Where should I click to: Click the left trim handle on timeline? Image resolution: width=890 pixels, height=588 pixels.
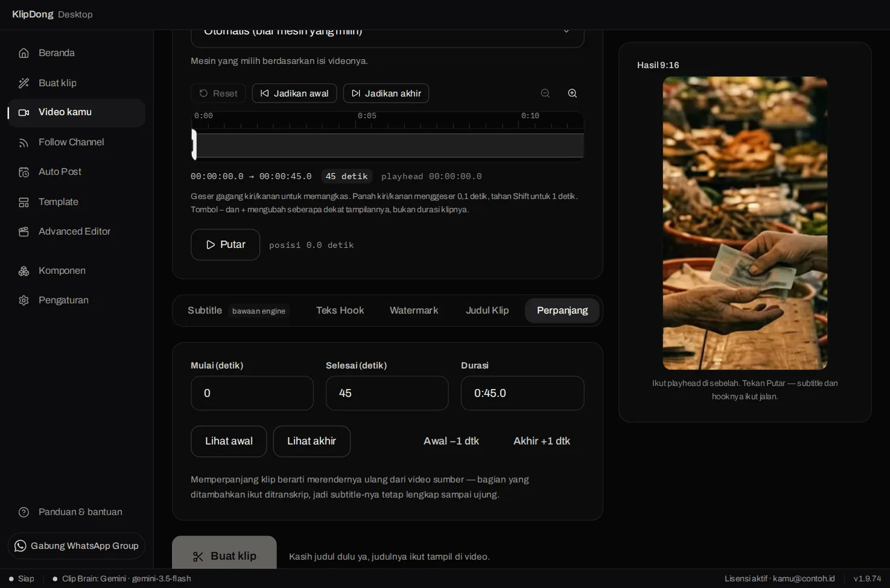194,145
